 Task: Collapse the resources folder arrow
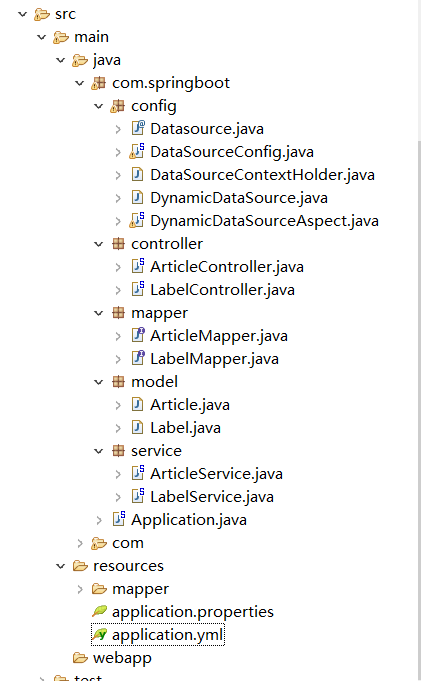61,566
